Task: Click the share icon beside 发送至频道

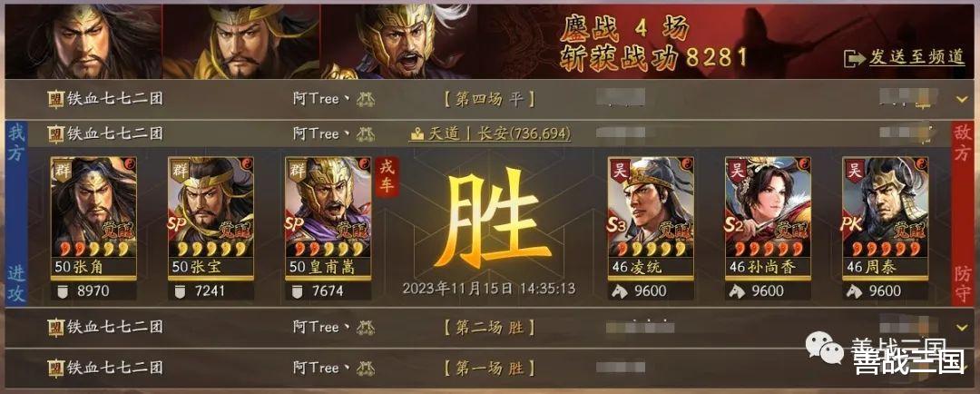Action: pos(854,58)
